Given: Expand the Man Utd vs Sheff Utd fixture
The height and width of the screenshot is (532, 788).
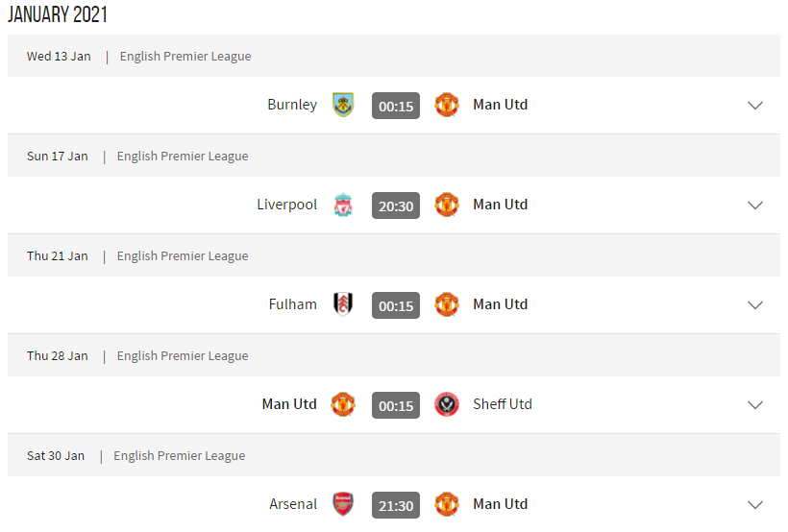Looking at the screenshot, I should [x=755, y=405].
